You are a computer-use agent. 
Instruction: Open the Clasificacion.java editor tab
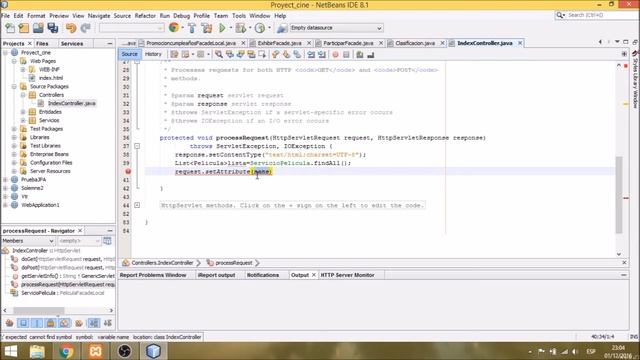click(415, 43)
